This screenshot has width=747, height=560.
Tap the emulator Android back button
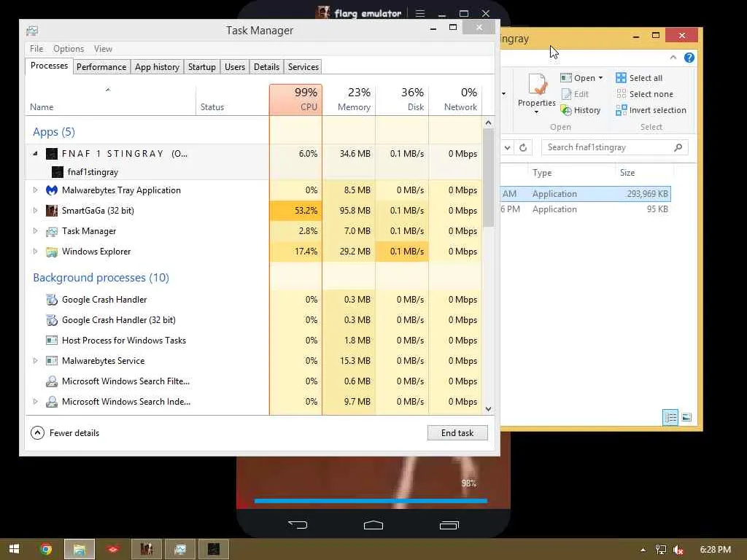coord(298,525)
